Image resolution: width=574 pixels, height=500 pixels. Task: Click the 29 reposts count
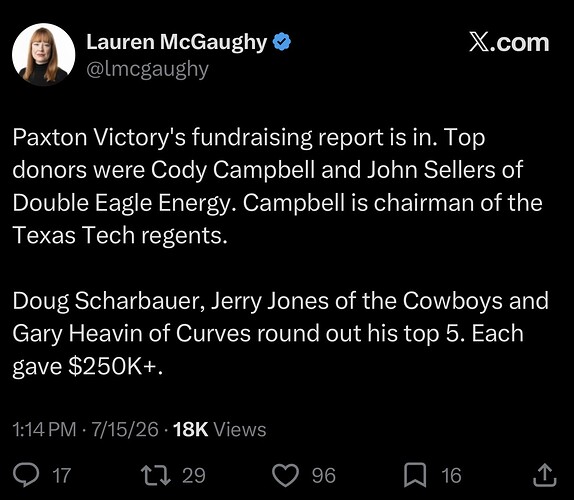point(194,475)
